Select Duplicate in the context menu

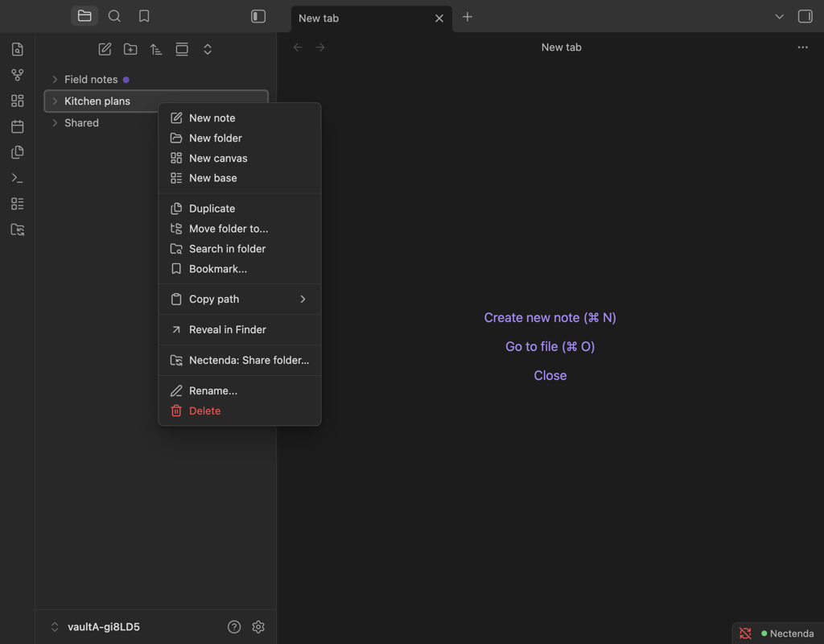click(x=240, y=208)
